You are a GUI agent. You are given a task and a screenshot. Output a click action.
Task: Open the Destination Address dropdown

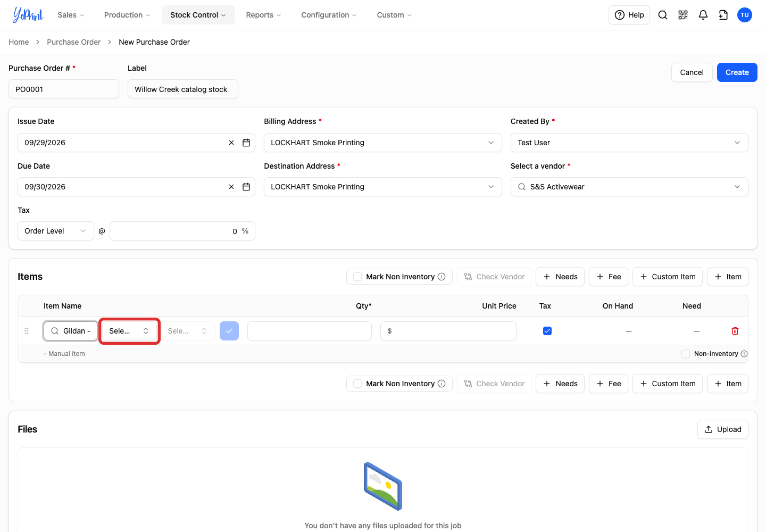pyautogui.click(x=383, y=187)
